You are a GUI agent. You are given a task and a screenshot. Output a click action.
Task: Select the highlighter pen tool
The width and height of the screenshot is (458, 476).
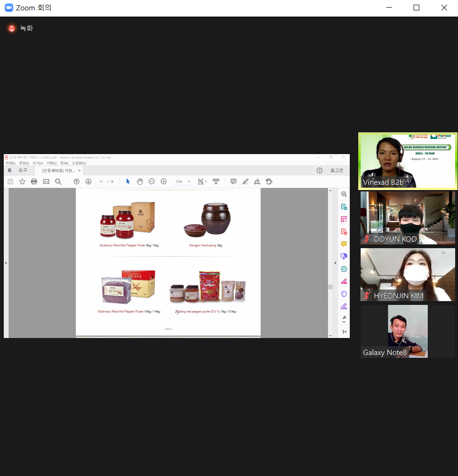click(x=245, y=182)
